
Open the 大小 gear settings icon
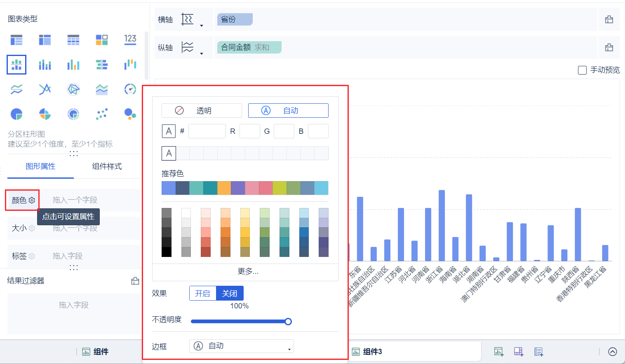click(32, 228)
